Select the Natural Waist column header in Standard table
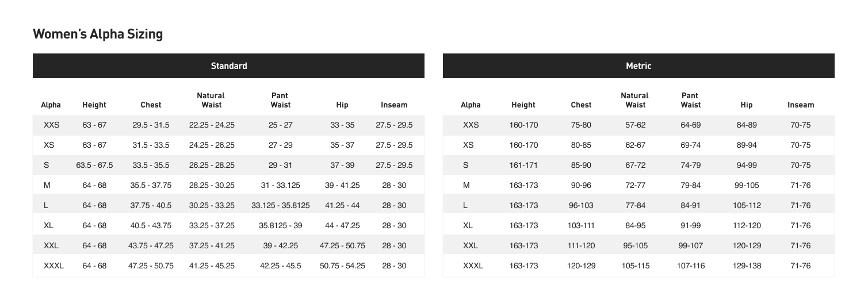Image resolution: width=868 pixels, height=300 pixels. (211, 100)
